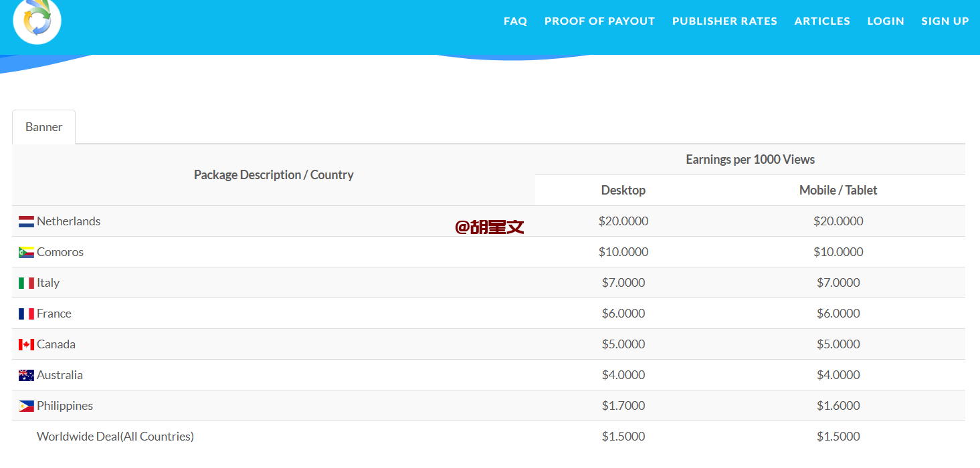
Task: Click the Sign Up link
Action: coord(945,21)
